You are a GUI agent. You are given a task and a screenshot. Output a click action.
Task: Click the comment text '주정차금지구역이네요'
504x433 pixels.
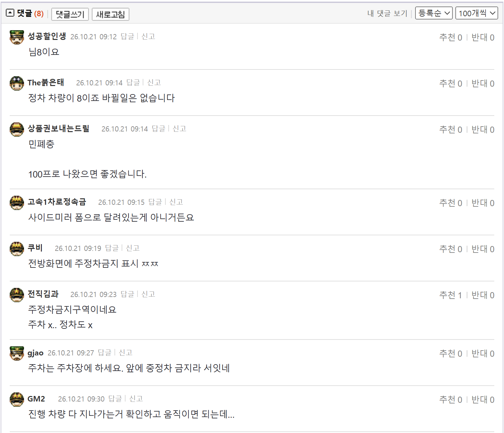tap(72, 309)
